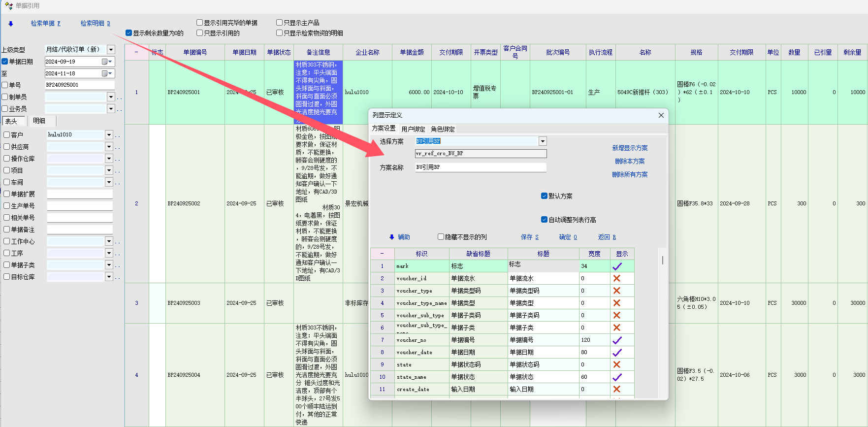
Task: Switch to the 用户绑定 tab
Action: point(413,129)
